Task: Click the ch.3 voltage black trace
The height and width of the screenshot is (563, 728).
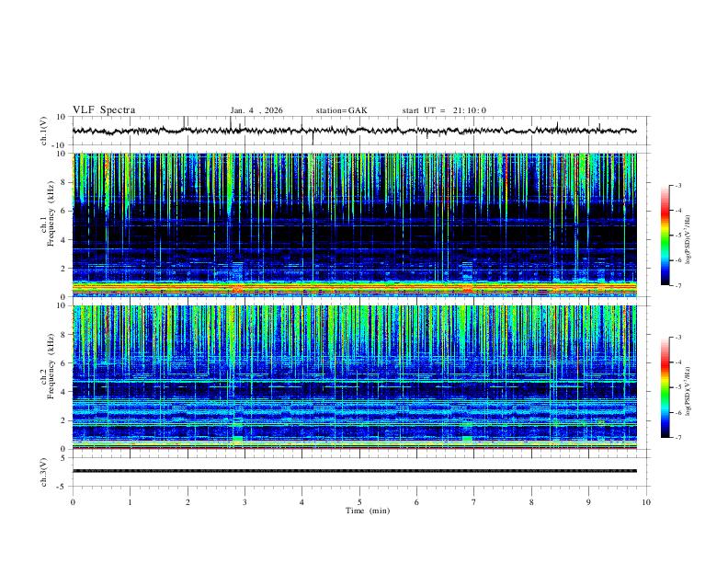Action: tap(354, 471)
